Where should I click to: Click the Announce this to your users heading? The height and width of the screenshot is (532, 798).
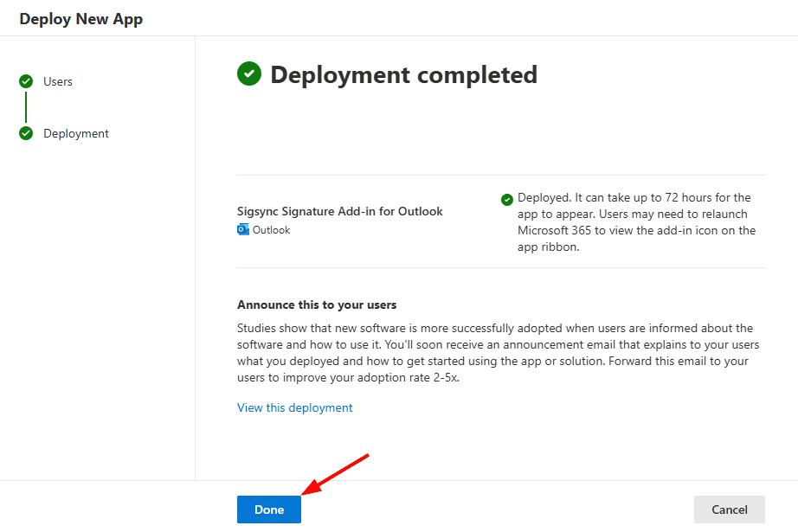pyautogui.click(x=317, y=304)
